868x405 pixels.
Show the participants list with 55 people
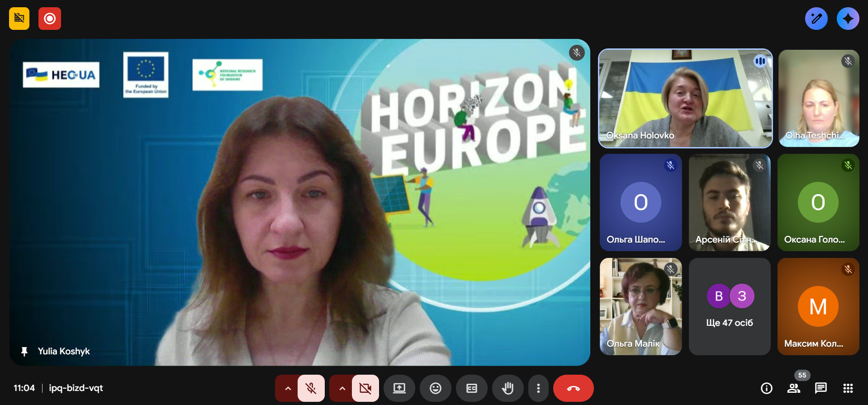tap(793, 388)
